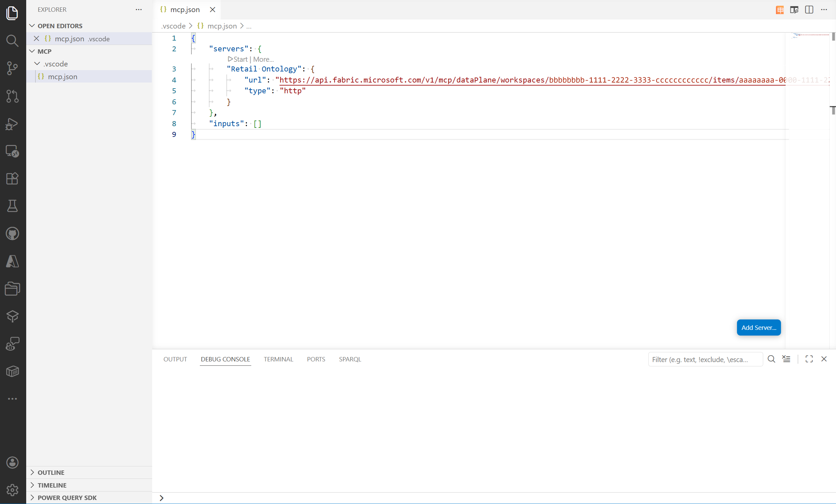The image size is (836, 504).
Task: Maximize the bottom panel size
Action: (x=809, y=359)
